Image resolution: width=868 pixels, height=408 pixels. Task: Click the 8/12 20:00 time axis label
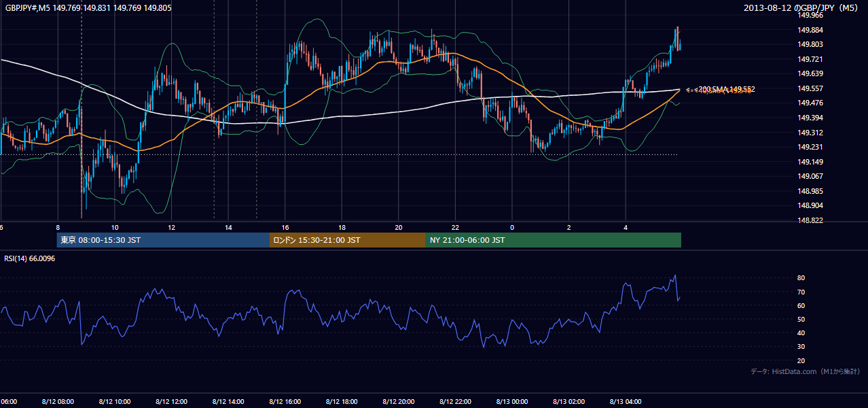[x=398, y=402]
